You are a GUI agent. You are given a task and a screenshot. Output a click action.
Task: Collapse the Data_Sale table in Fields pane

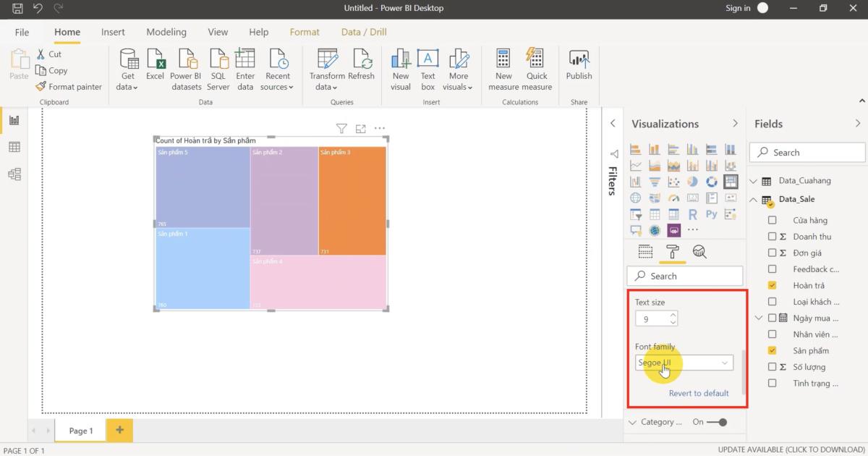click(753, 199)
